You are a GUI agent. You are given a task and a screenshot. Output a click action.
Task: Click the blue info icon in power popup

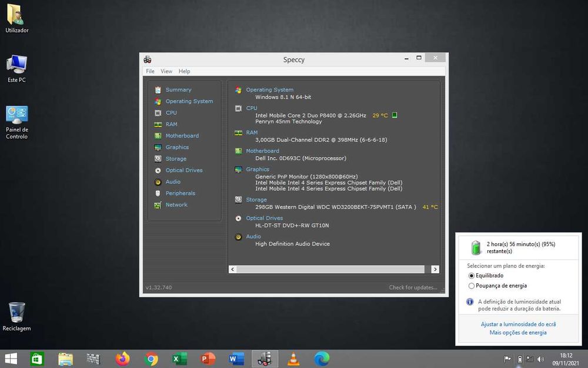click(470, 302)
